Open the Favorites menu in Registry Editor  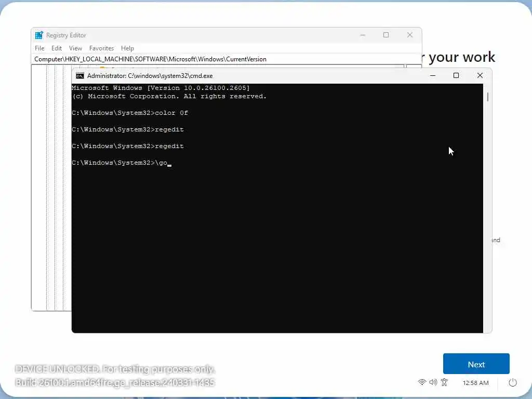pos(101,48)
